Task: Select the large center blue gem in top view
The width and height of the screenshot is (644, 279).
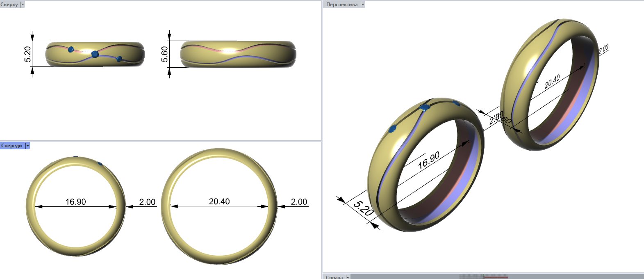Action: tap(95, 54)
